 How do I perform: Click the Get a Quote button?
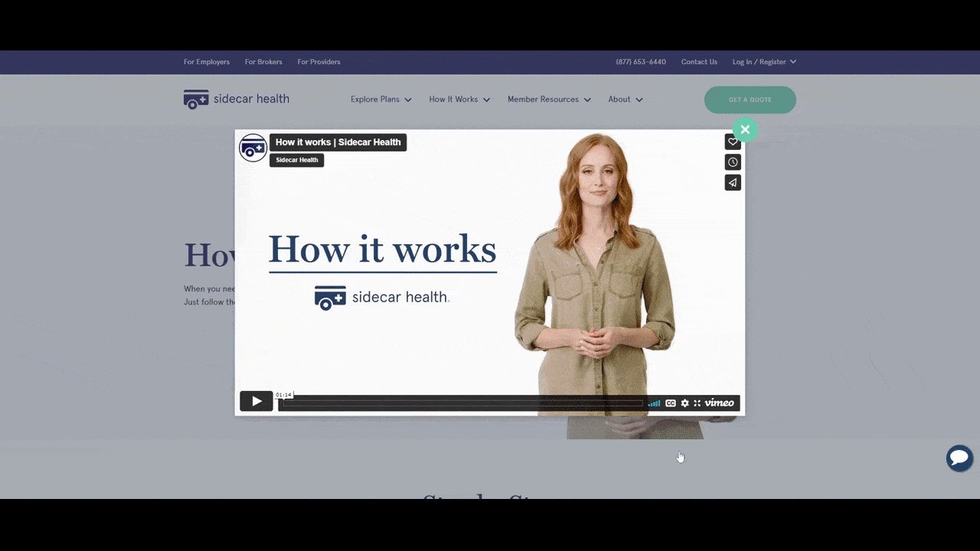[750, 99]
